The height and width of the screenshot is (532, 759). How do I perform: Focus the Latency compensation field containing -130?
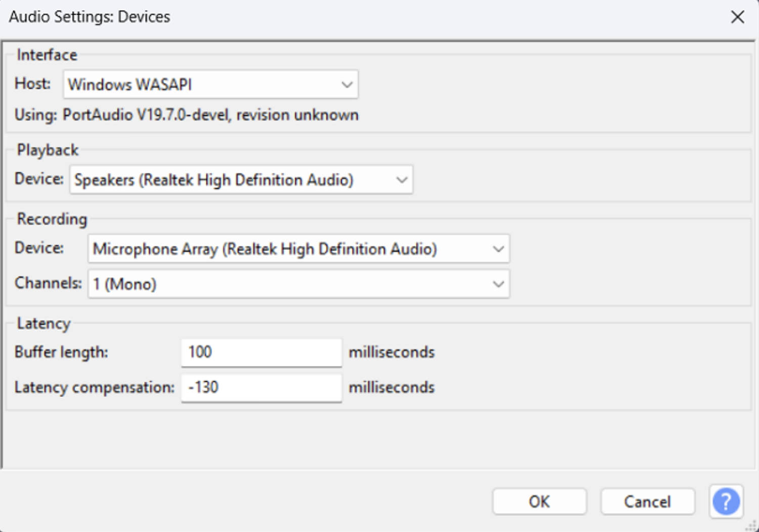[261, 388]
